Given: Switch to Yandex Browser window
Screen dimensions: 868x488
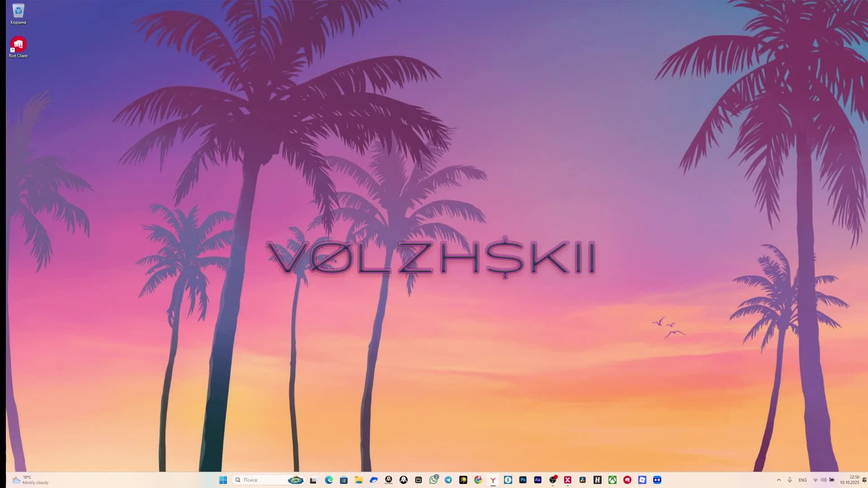Looking at the screenshot, I should coord(493,480).
